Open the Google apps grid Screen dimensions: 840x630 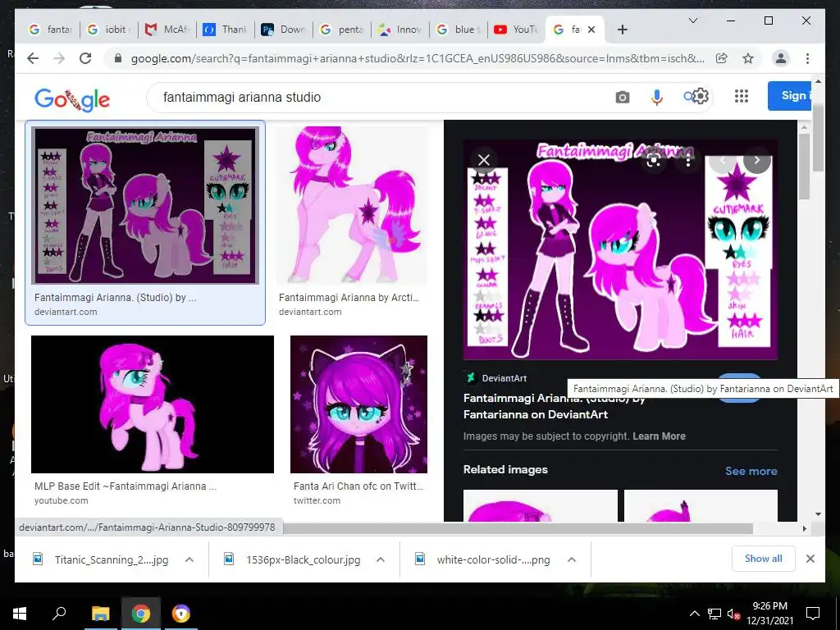741,96
